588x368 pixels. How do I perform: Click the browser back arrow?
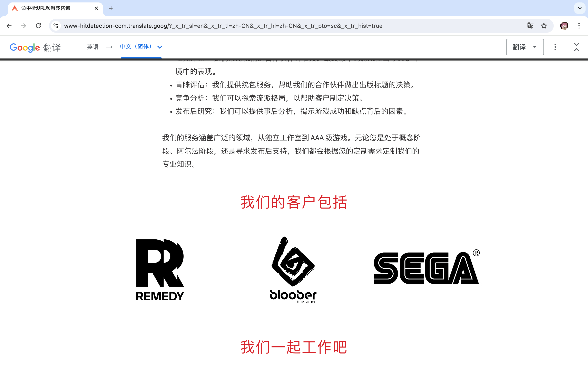(9, 26)
